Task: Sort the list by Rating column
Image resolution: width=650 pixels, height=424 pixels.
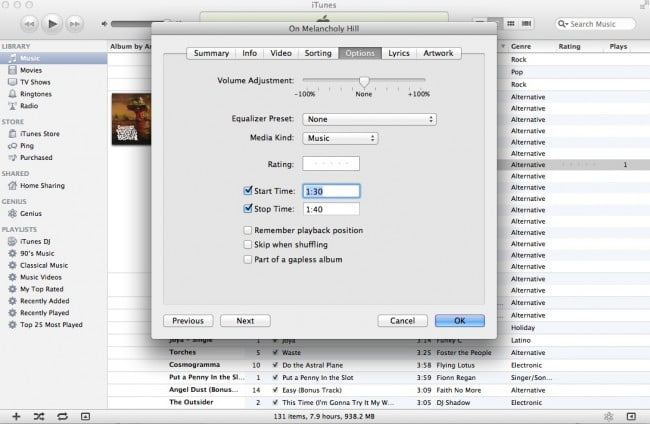Action: pyautogui.click(x=569, y=46)
